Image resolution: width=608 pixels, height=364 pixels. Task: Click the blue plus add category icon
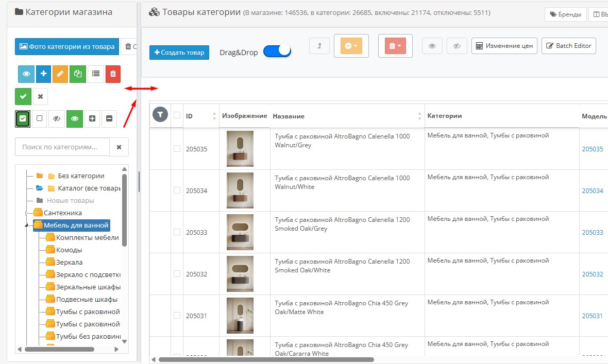pos(43,74)
